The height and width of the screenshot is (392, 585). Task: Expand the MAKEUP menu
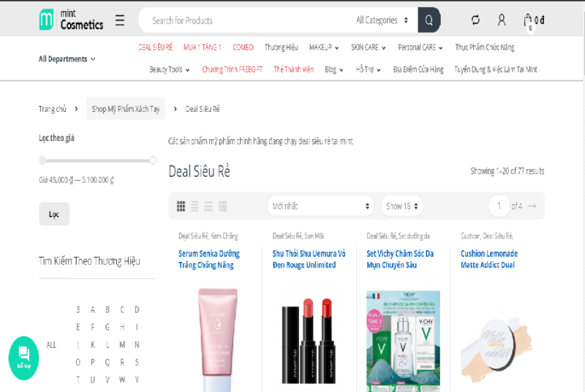pos(324,48)
